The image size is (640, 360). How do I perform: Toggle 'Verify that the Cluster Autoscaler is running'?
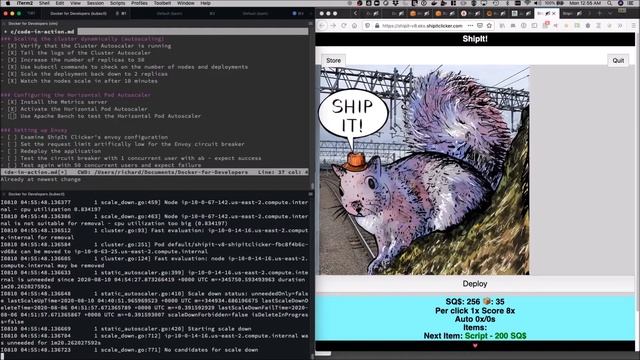click(x=12, y=46)
